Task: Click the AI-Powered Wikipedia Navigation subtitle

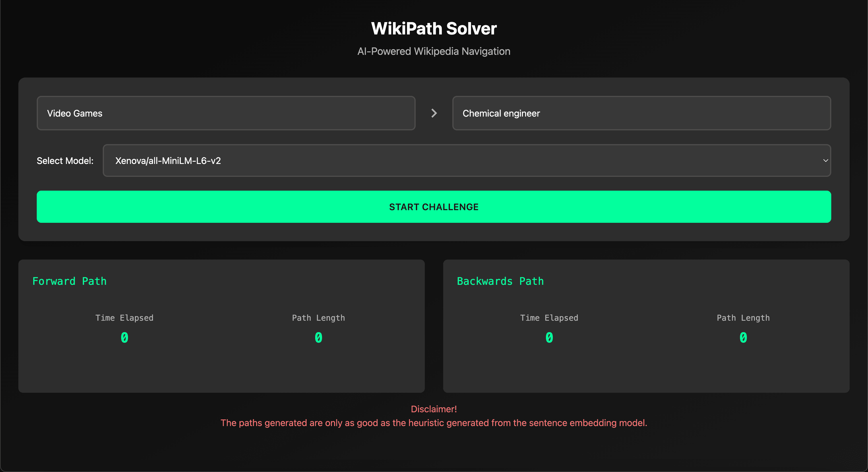Action: pos(434,51)
